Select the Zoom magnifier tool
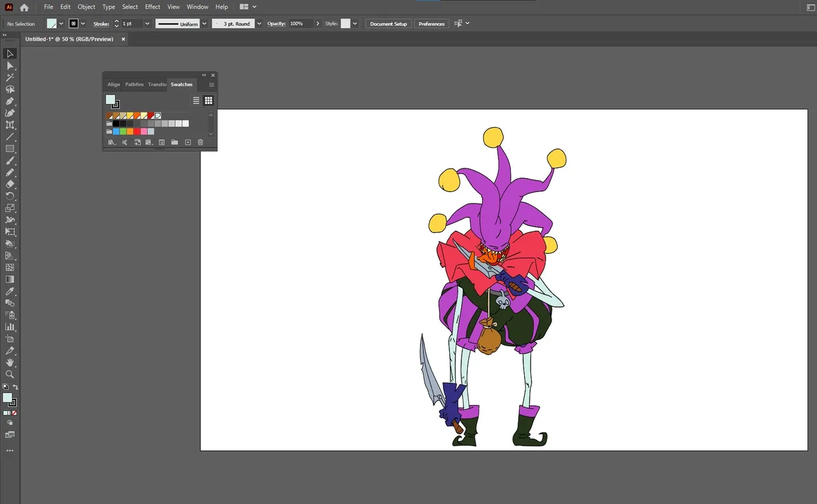817x504 pixels. 10,374
